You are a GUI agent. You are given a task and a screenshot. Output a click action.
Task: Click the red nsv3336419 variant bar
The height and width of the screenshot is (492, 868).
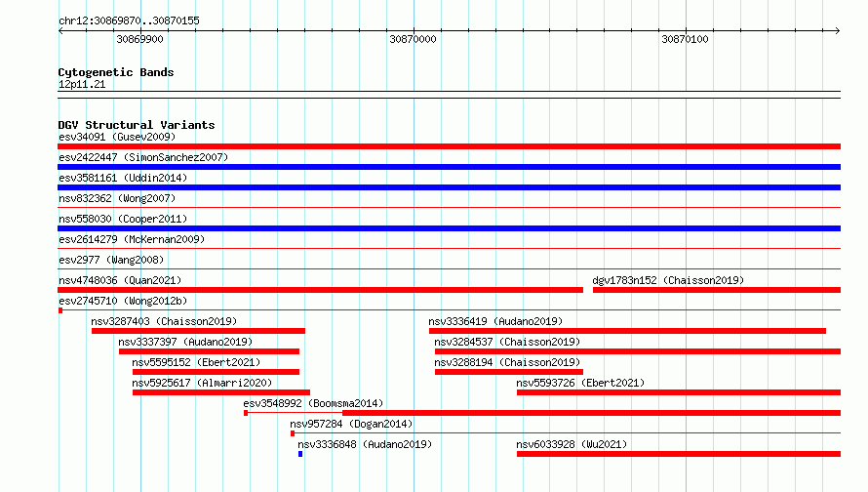point(627,331)
